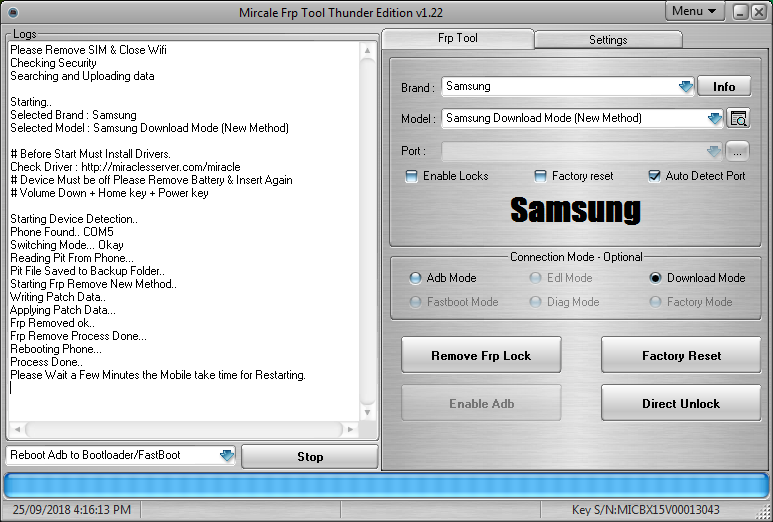
Task: Tick the Factory reset checkbox
Action: click(540, 176)
